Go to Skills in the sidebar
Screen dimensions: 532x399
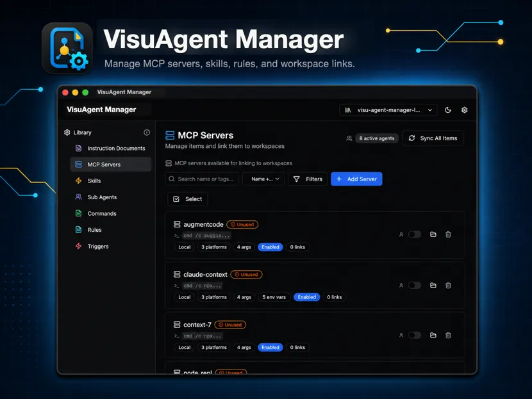(x=111, y=181)
